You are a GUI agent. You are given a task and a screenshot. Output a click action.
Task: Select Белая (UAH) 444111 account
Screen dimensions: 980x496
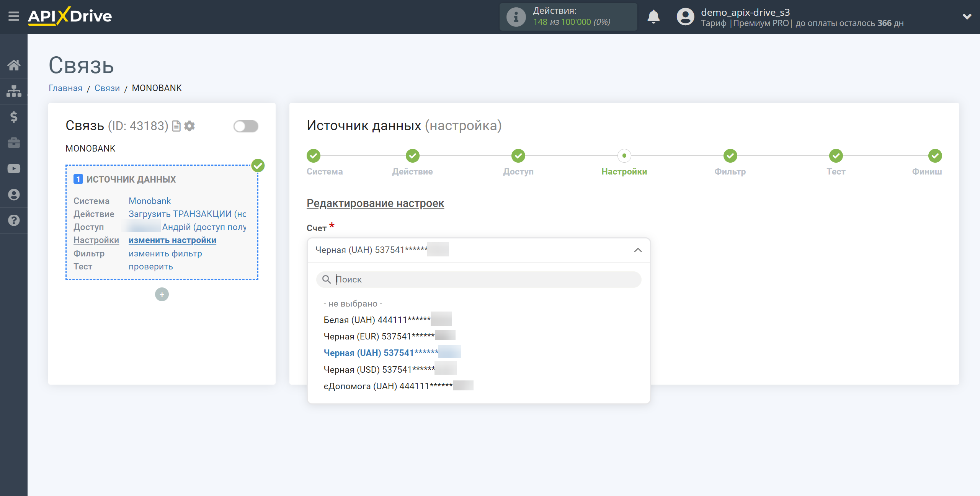coord(387,320)
